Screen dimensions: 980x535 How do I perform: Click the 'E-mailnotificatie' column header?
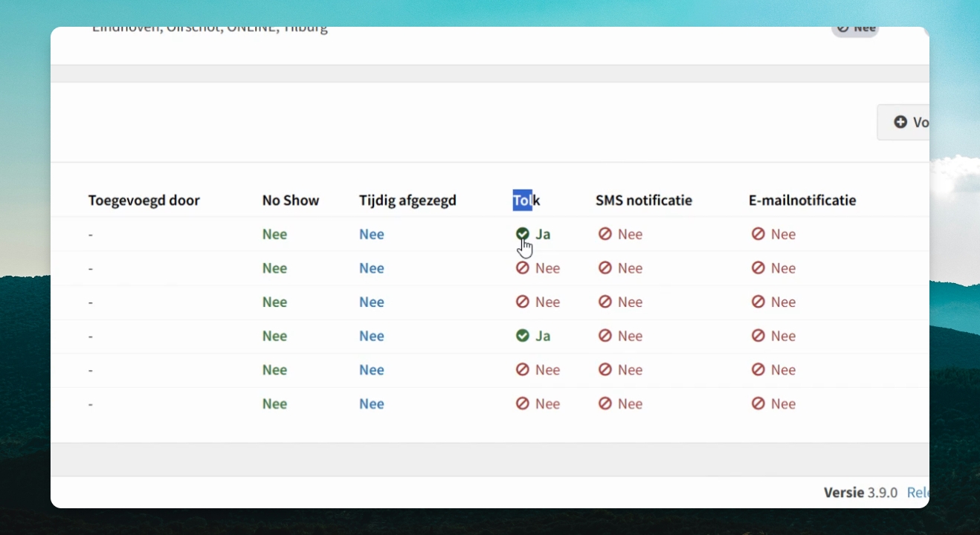coord(802,201)
